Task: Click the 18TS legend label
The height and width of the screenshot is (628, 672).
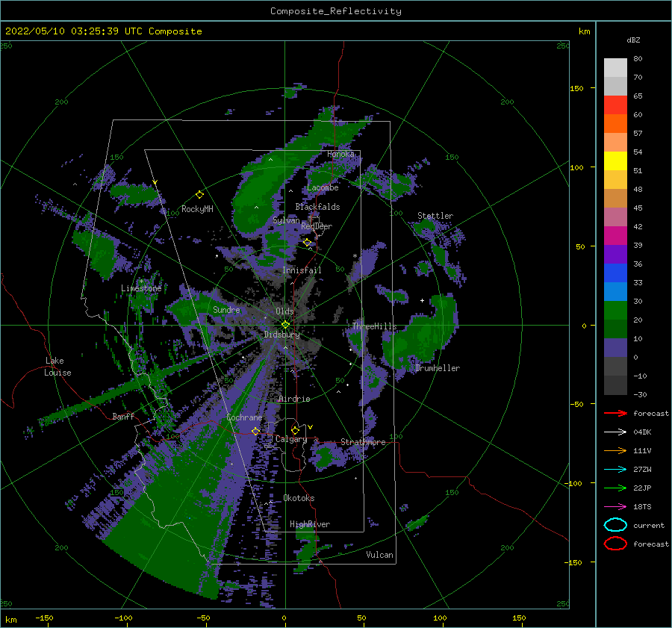Action: (x=642, y=507)
